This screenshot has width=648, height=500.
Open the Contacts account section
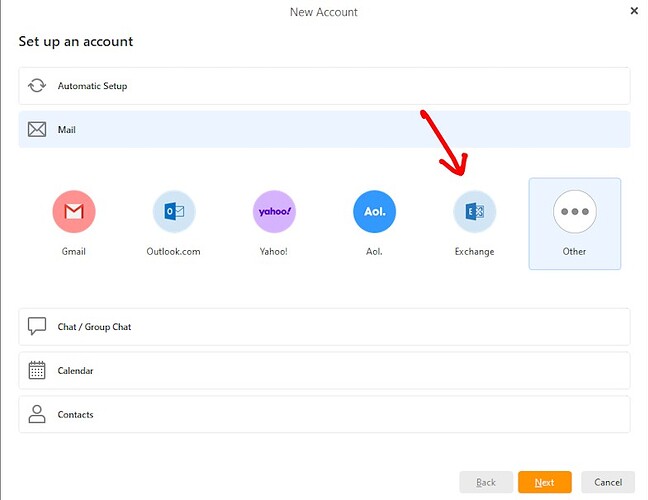(x=324, y=414)
